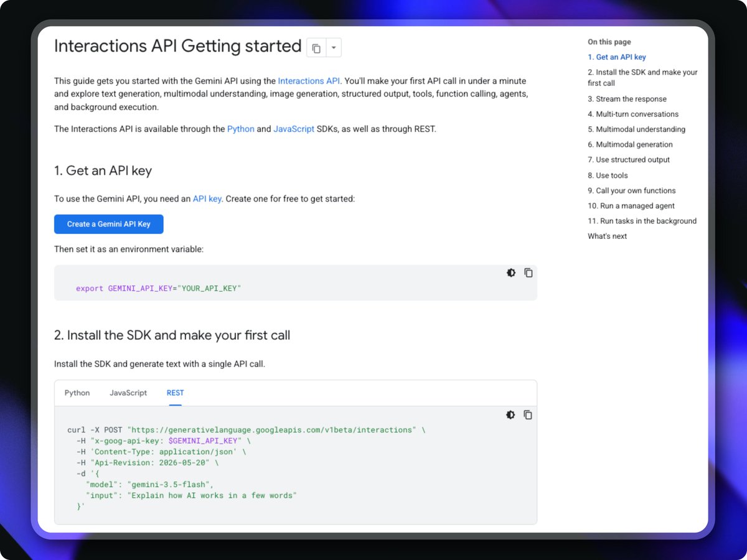Go to 11. Run tasks in the background

point(642,221)
